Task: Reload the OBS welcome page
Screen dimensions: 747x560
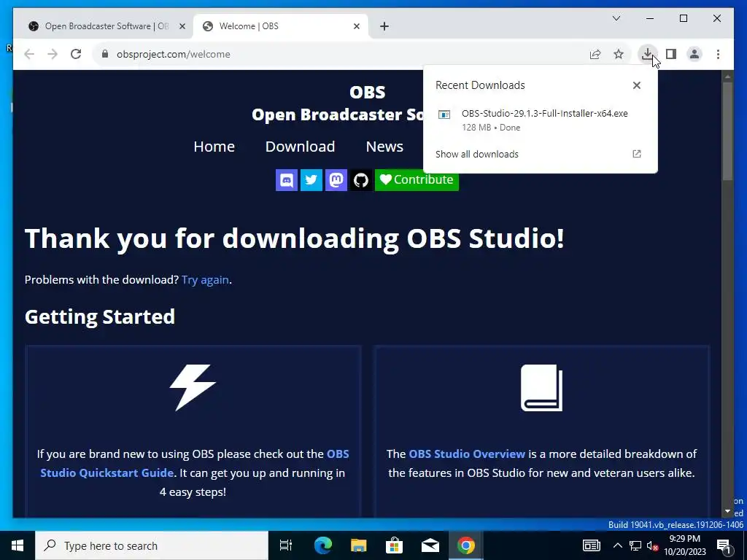Action: point(76,54)
